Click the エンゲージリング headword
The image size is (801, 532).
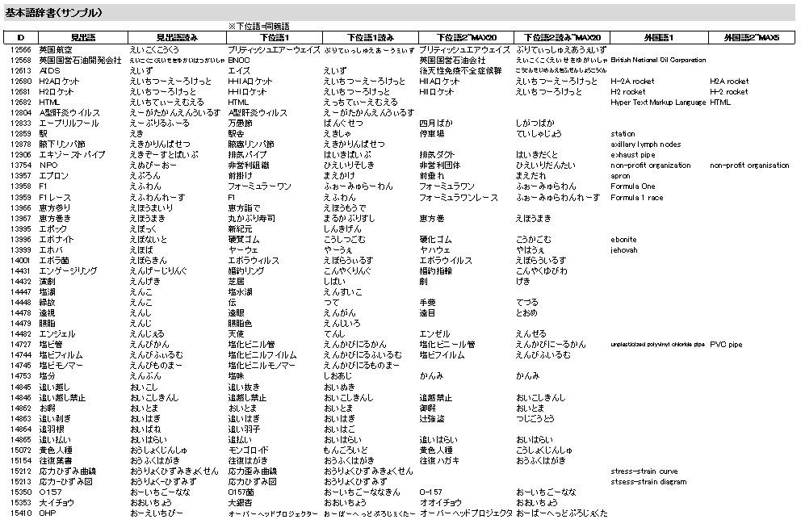(x=68, y=271)
